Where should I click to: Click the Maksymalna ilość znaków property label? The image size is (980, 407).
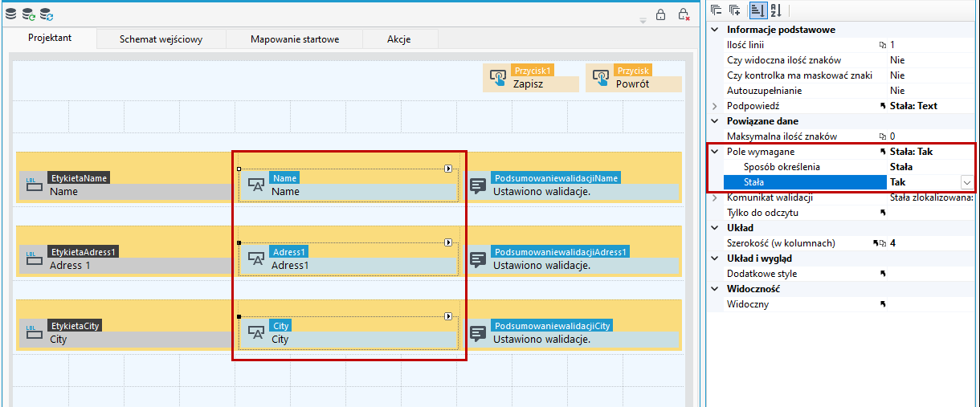pos(782,136)
